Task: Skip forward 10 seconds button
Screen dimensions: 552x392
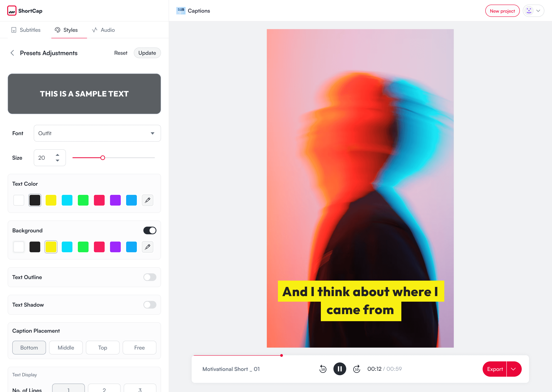Action: 356,369
